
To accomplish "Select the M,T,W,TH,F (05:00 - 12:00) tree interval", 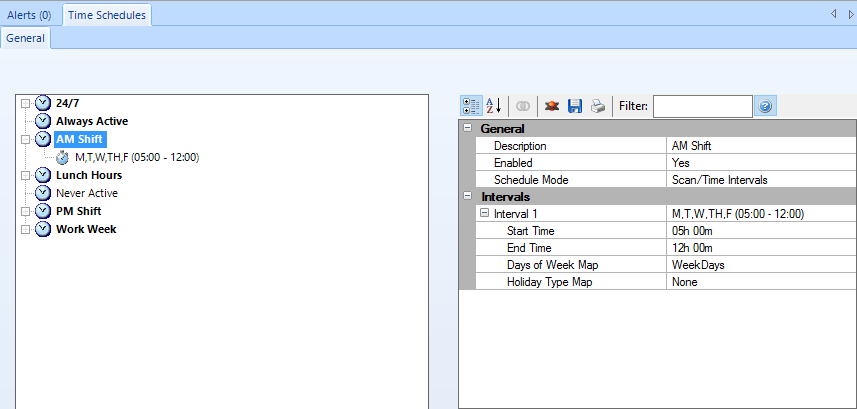I will (x=137, y=157).
